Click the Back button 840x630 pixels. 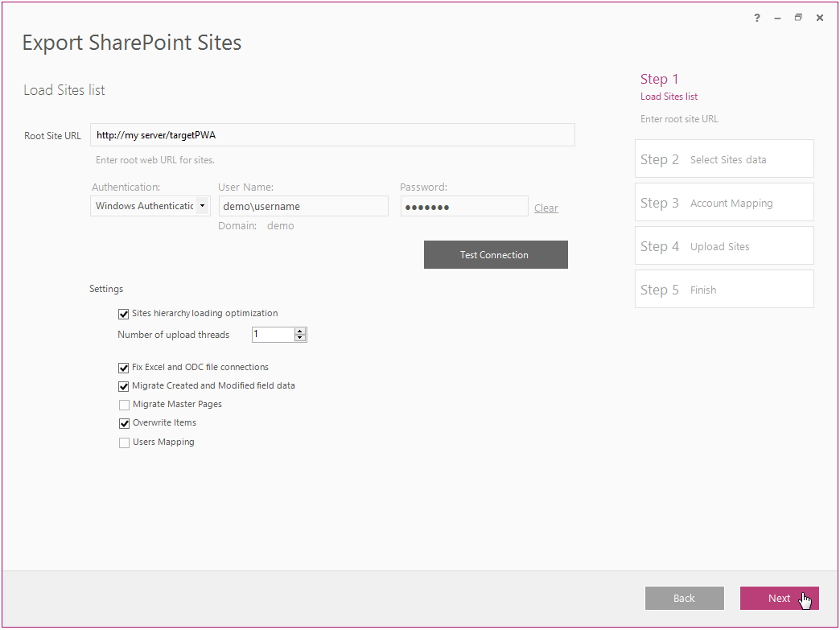[684, 598]
